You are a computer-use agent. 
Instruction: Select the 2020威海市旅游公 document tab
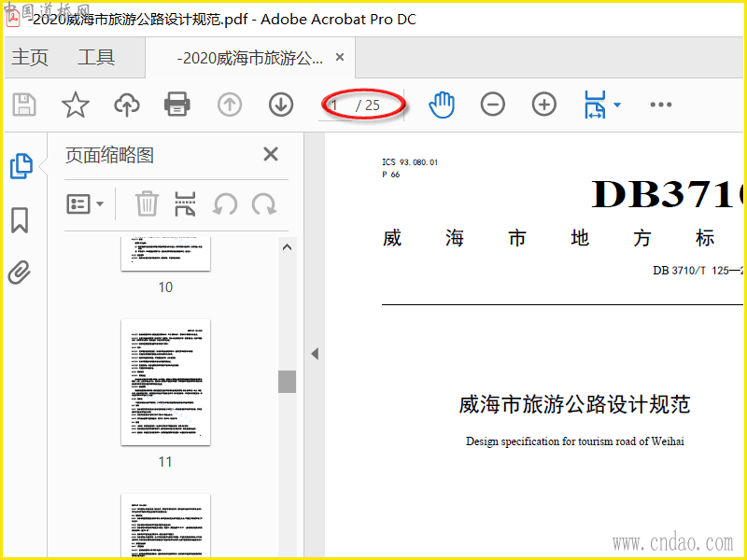pos(249,58)
